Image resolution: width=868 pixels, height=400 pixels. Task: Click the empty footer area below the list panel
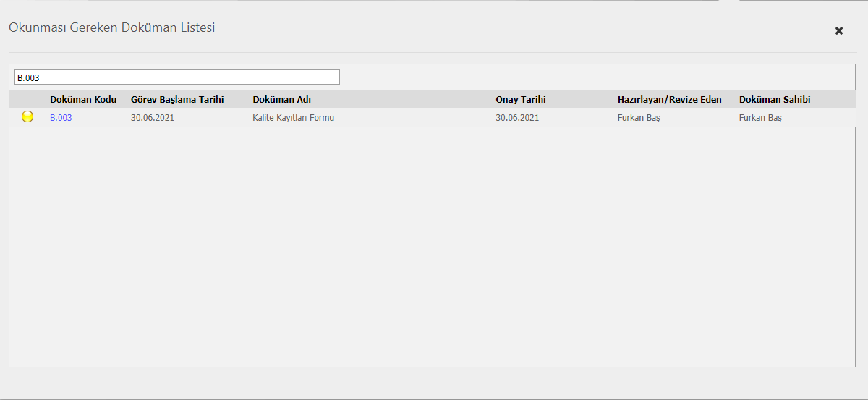pos(433,382)
